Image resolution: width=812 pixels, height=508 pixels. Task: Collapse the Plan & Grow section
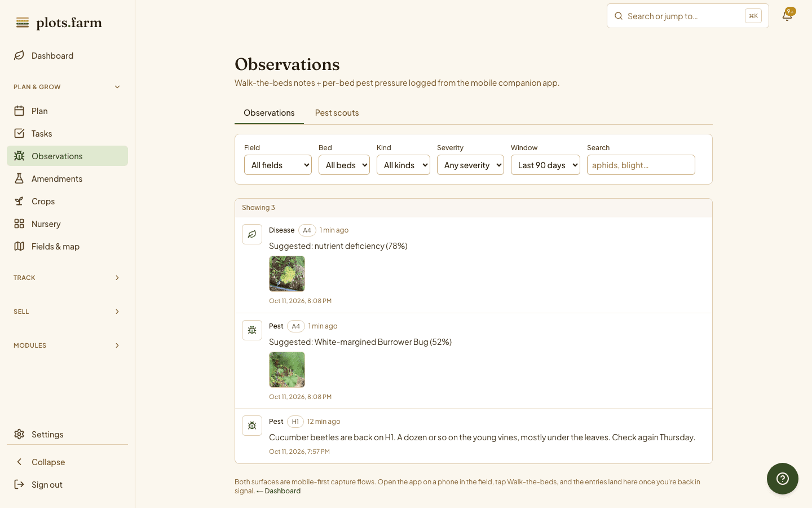[67, 87]
